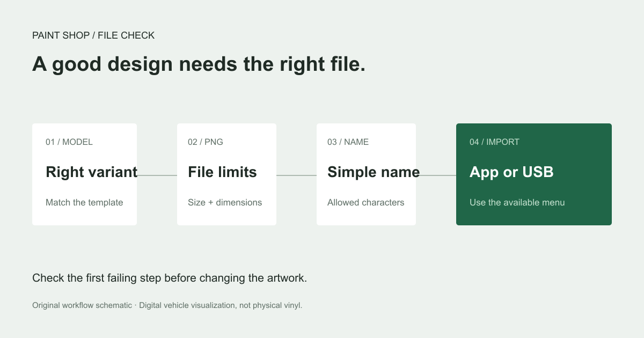Click the 'Original workflow schematic' footnote
The image size is (644, 338).
167,305
